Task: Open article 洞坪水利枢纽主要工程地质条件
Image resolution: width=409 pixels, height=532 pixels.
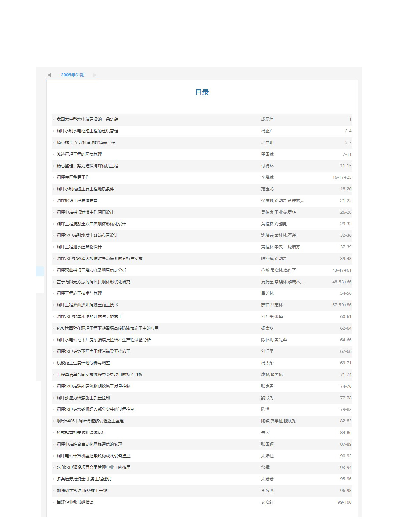Action: click(x=85, y=189)
